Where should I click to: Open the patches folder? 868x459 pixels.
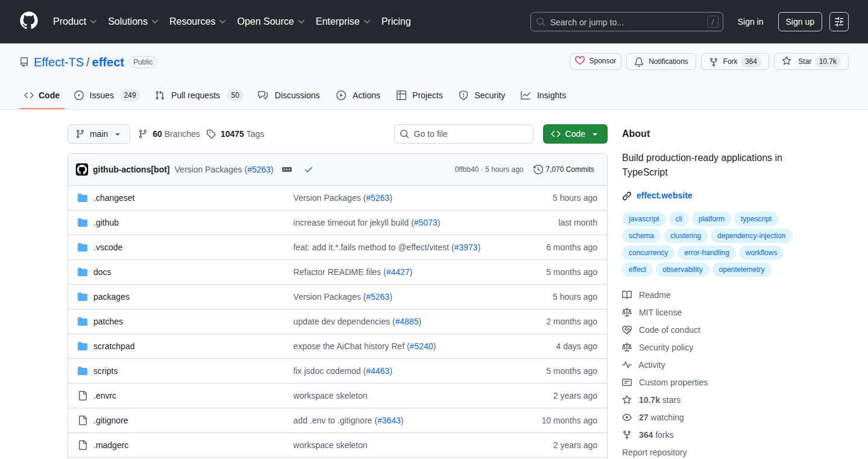tap(108, 321)
